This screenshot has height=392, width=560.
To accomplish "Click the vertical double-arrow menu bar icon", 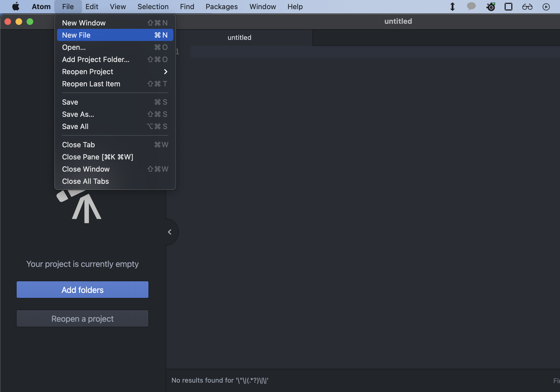I will pos(452,6).
